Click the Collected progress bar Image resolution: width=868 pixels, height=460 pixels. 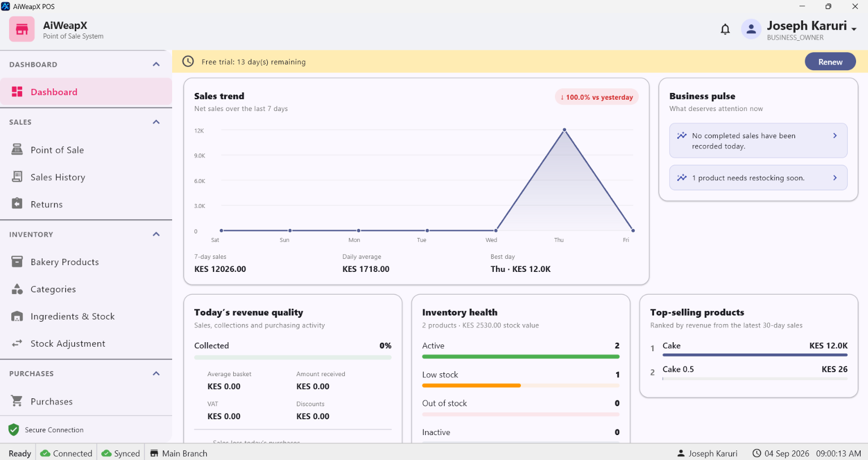293,357
